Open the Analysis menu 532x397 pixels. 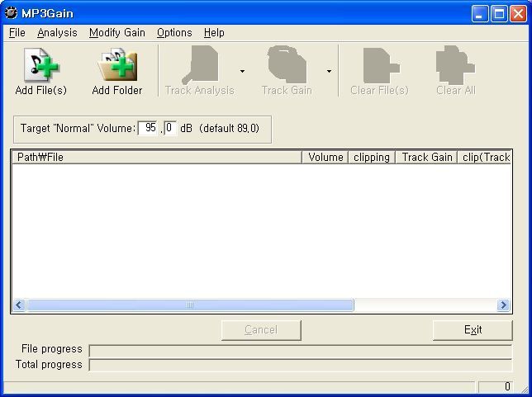tap(57, 33)
